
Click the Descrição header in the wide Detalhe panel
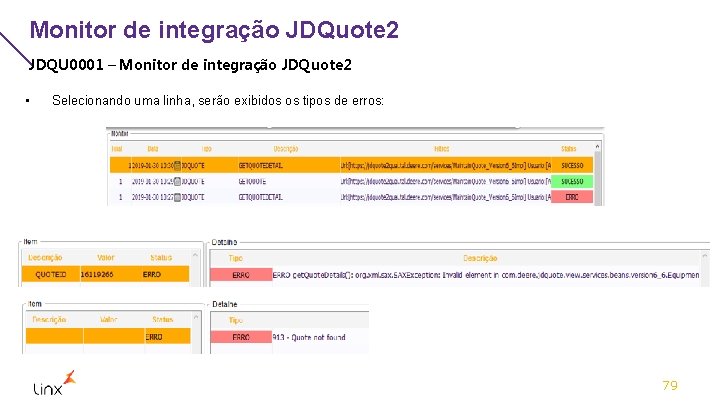tap(480, 258)
